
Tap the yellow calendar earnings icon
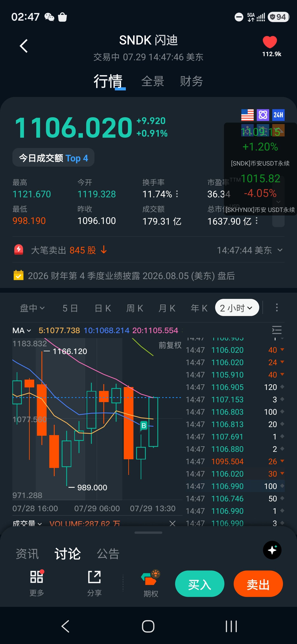click(x=19, y=275)
